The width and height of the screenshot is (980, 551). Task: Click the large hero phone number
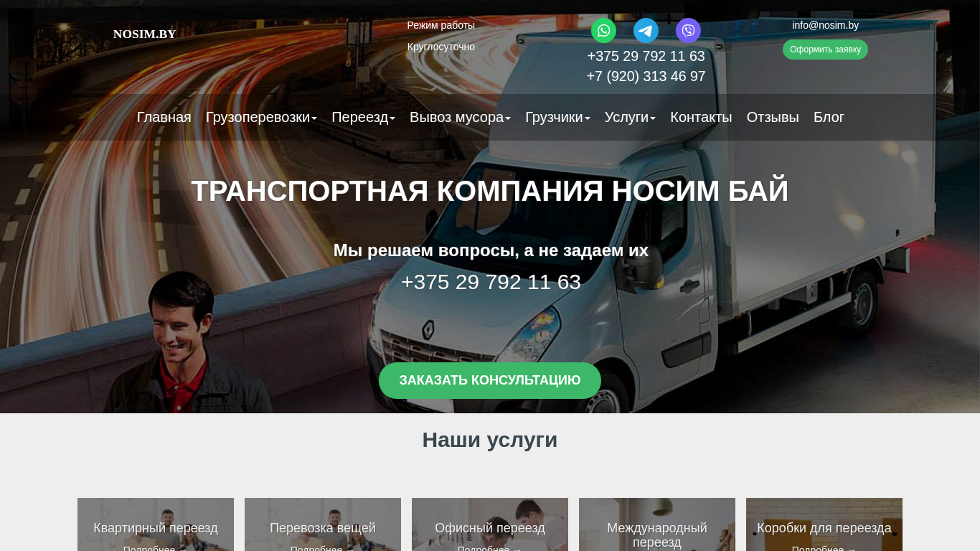click(491, 282)
